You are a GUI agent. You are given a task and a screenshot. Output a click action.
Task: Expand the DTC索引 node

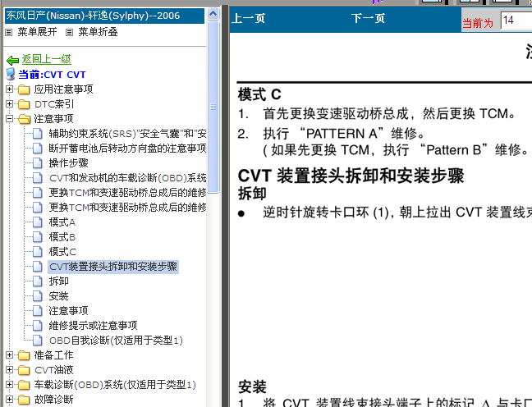[10, 103]
